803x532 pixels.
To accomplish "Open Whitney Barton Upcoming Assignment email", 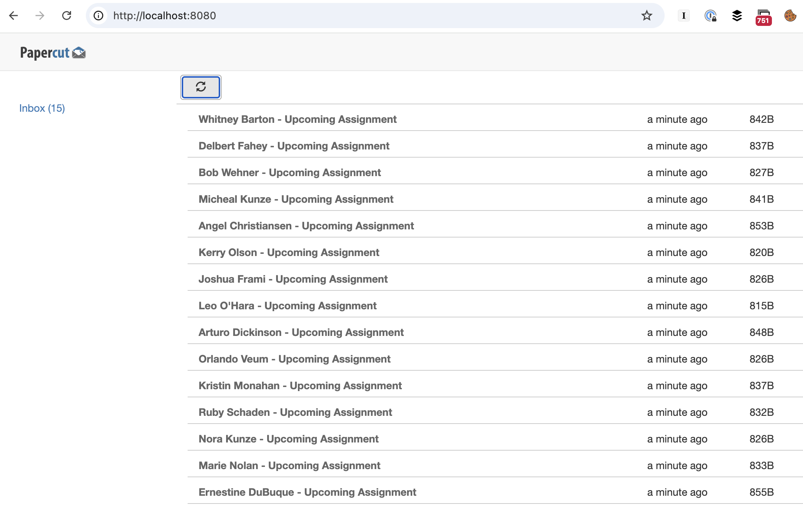I will tap(297, 119).
